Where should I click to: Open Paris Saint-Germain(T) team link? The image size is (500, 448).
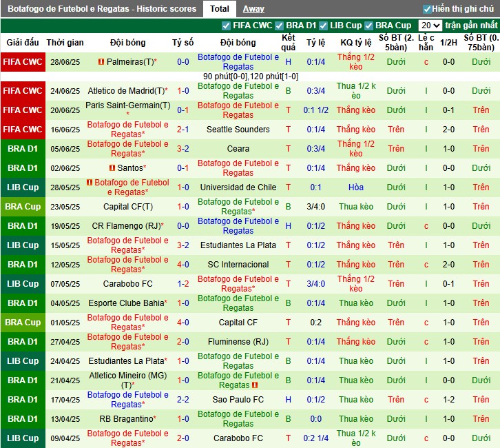(128, 105)
